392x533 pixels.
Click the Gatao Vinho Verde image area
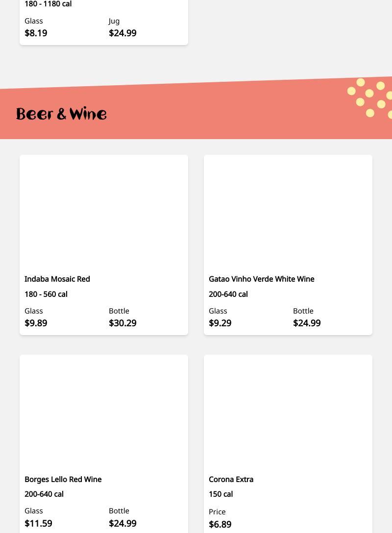point(288,212)
